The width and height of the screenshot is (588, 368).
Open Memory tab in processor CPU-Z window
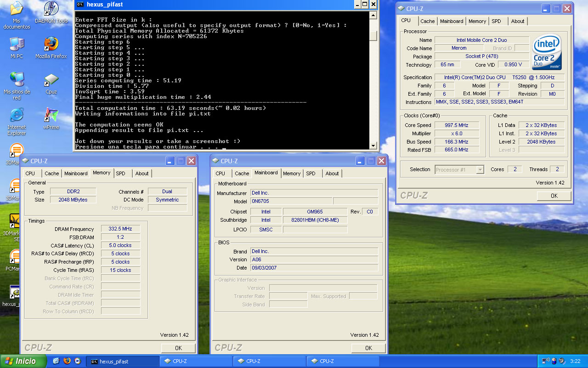pos(477,21)
